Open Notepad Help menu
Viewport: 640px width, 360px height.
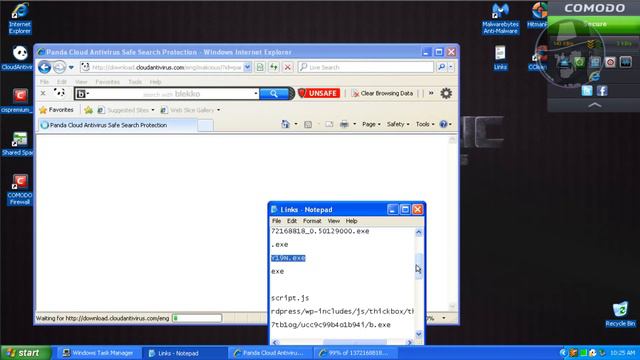point(351,221)
